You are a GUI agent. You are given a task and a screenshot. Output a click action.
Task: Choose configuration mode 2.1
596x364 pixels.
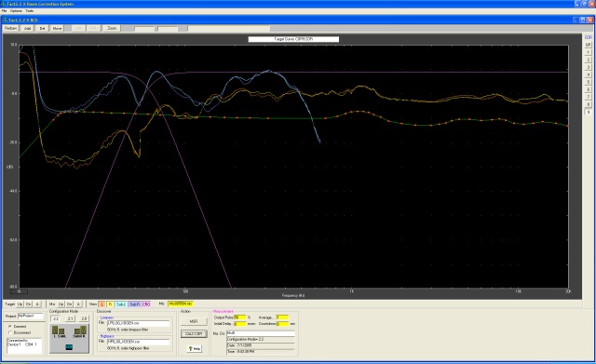click(x=71, y=318)
